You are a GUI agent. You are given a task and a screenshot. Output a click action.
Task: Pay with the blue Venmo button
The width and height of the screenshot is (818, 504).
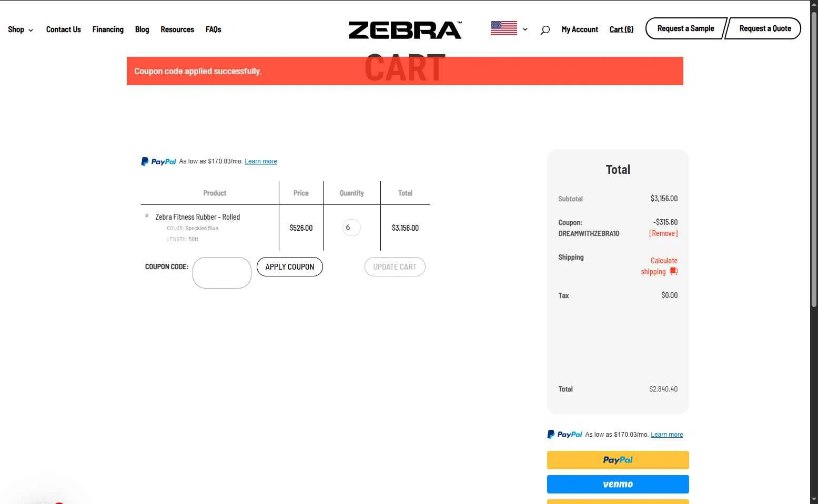point(618,484)
